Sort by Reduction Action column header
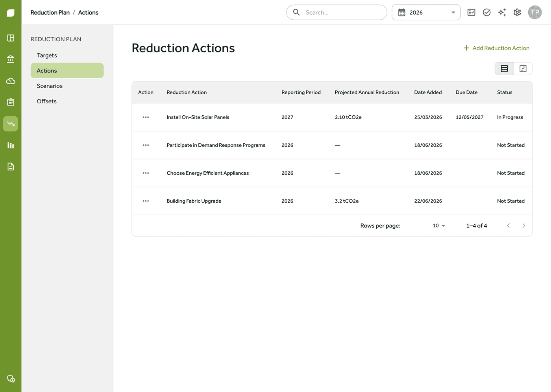 tap(187, 92)
